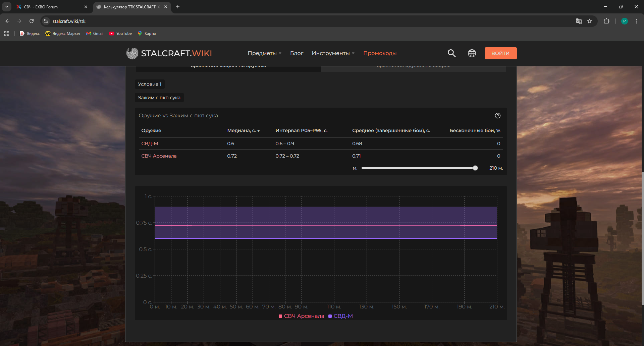The width and height of the screenshot is (644, 346).
Task: Open the СВЧ Арсенала weapon link
Action: tap(159, 156)
